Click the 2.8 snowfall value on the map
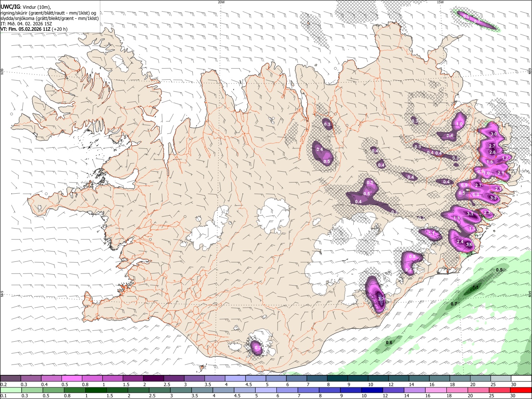The width and height of the screenshot is (532, 399). 492,153
